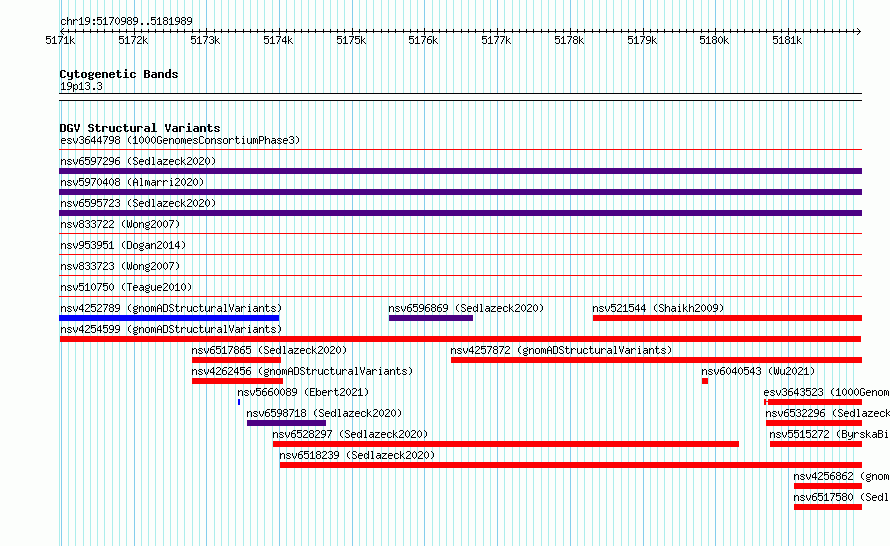Click the 5181k ruler tick label
Screen dimensions: 890x546
[787, 40]
